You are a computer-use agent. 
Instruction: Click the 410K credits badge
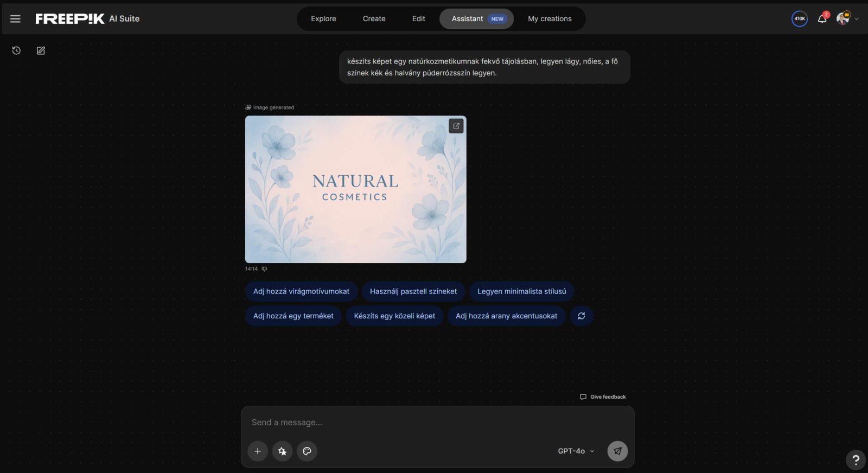pyautogui.click(x=799, y=19)
